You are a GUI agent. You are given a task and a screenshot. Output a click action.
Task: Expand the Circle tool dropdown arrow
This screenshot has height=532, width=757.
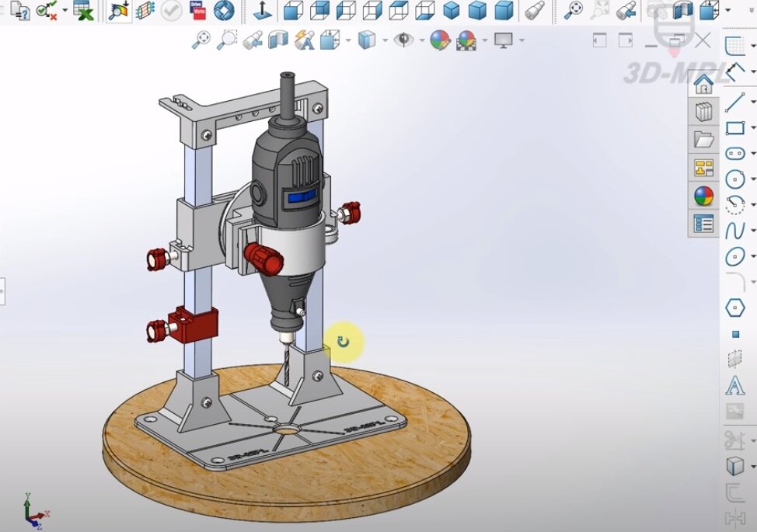(753, 179)
